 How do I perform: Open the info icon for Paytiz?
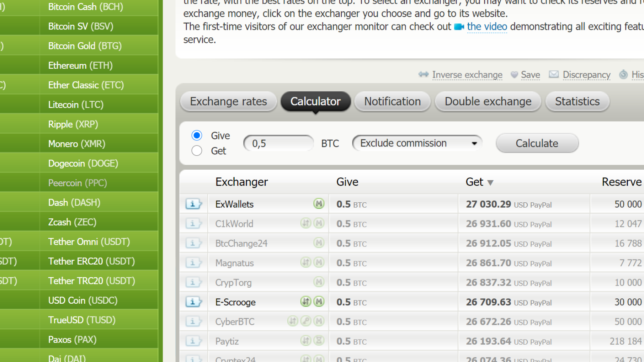[194, 341]
